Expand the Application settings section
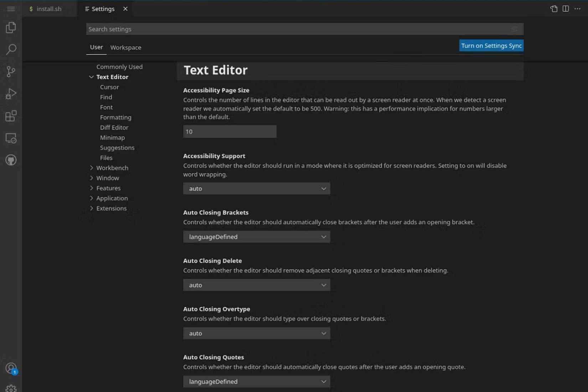Screen dimensions: 588x392 pos(92,198)
